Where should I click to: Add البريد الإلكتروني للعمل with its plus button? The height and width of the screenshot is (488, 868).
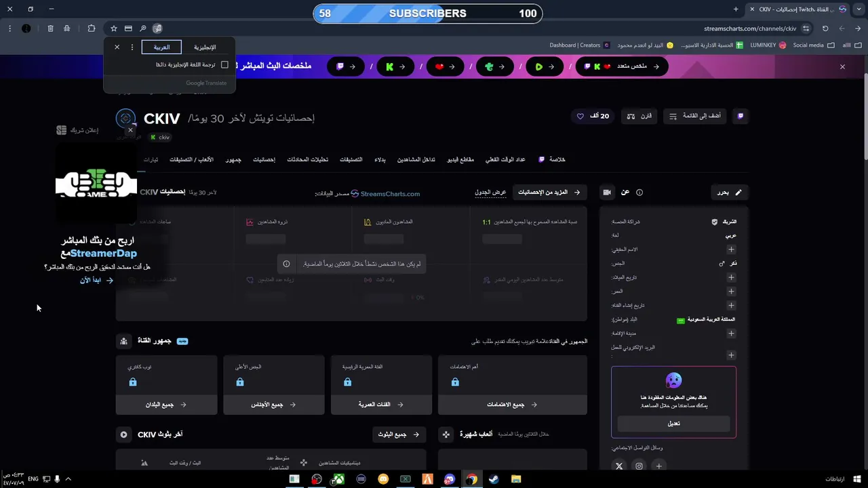point(731,355)
